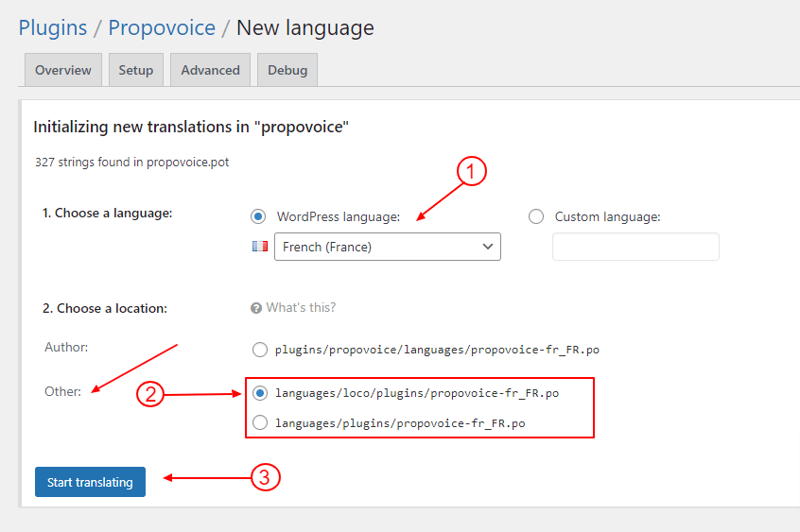Click the path text plugins/propovoice/languages/propovoice-fr_FR.po
The height and width of the screenshot is (532, 800).
(x=437, y=350)
